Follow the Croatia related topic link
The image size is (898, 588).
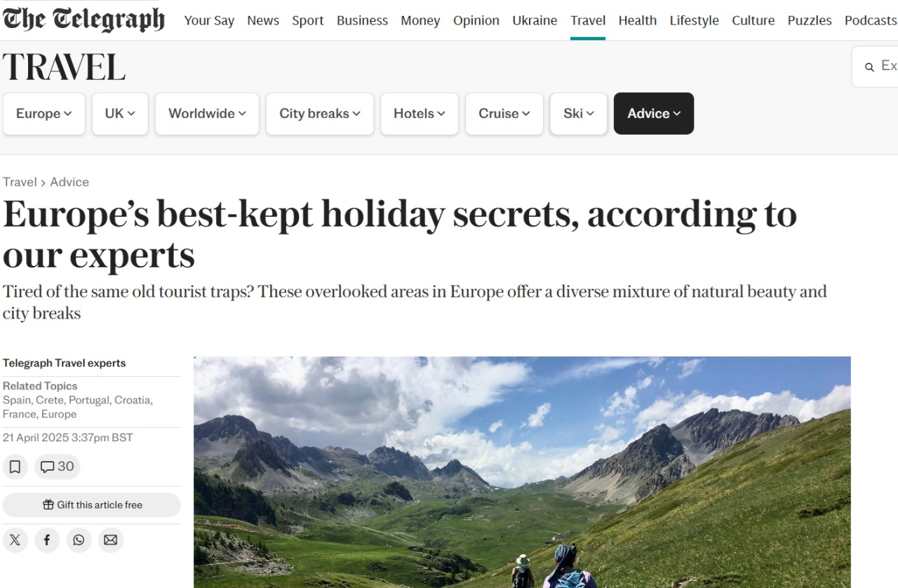tap(132, 400)
